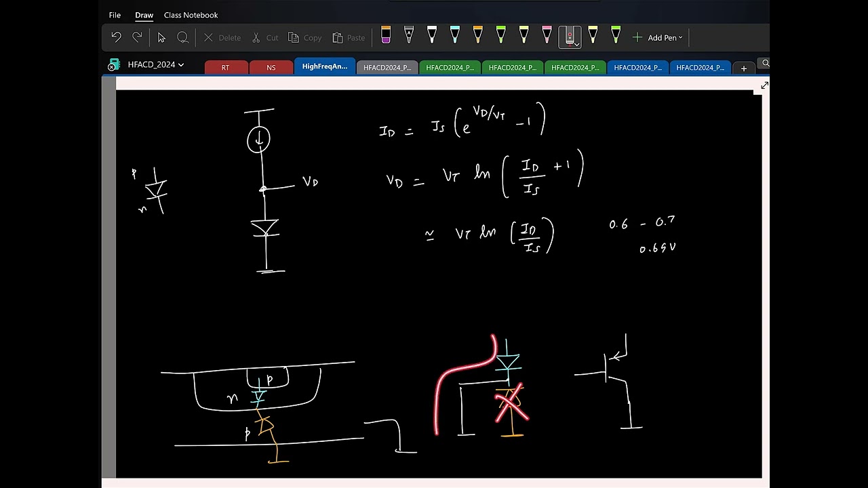Pick the green pen next to Add Pen
Image resolution: width=868 pixels, height=488 pixels.
(x=616, y=36)
